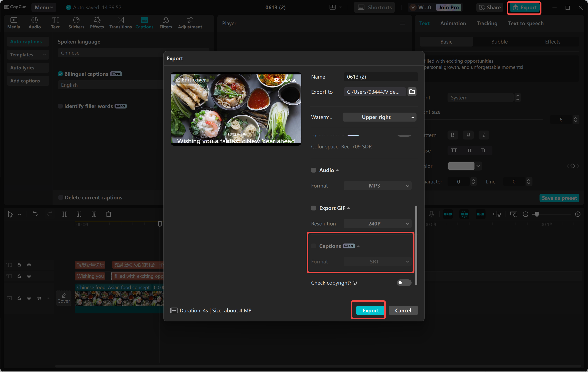Viewport: 588px width, 372px height.
Task: Apply Underline text style
Action: click(x=468, y=135)
